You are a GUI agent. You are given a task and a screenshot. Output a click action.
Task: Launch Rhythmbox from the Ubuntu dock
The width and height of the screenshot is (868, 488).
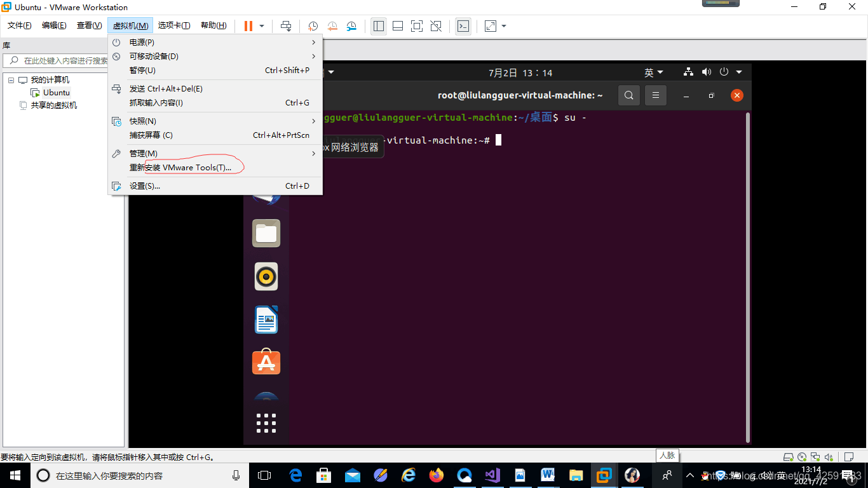(x=266, y=276)
